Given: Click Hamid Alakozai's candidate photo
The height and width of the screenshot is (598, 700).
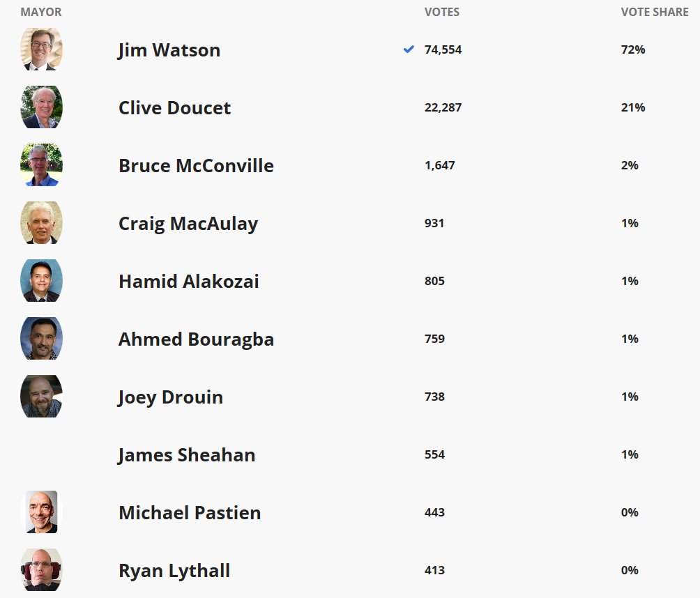Looking at the screenshot, I should 41,281.
